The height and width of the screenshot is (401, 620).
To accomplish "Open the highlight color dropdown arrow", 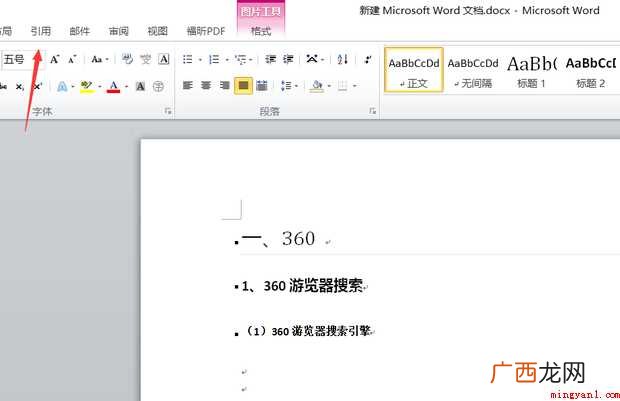I will (x=100, y=87).
